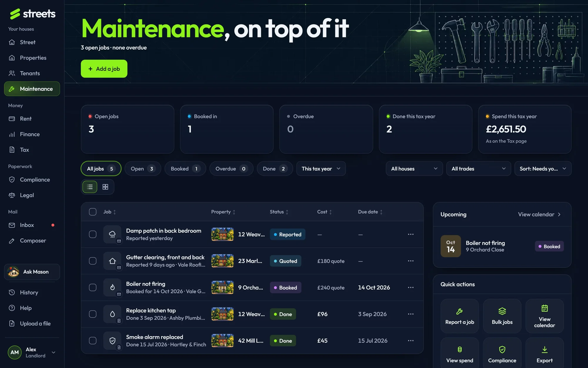Screen dimensions: 588x368
Task: Click the damp cloud icon for Damp patch job
Action: pos(112,234)
